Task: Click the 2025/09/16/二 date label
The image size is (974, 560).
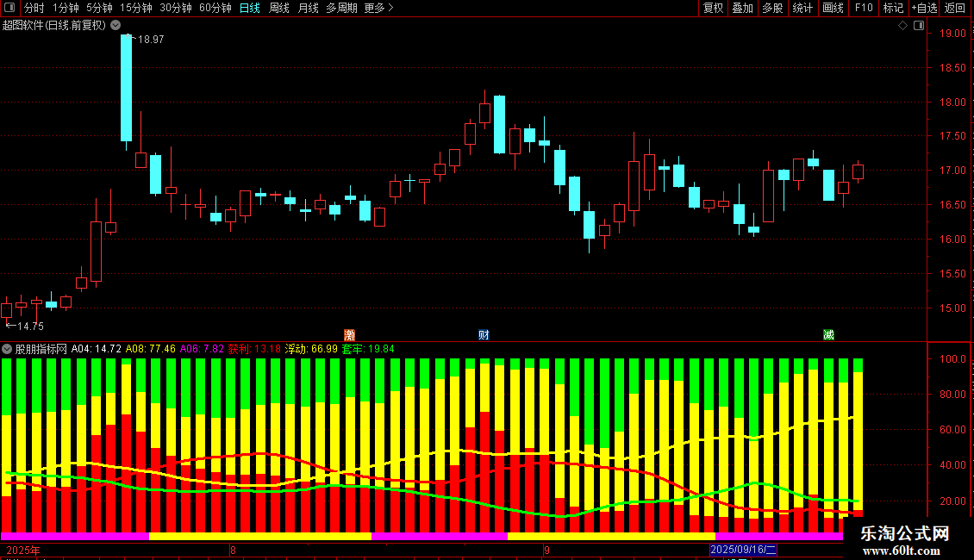Action: point(743,550)
